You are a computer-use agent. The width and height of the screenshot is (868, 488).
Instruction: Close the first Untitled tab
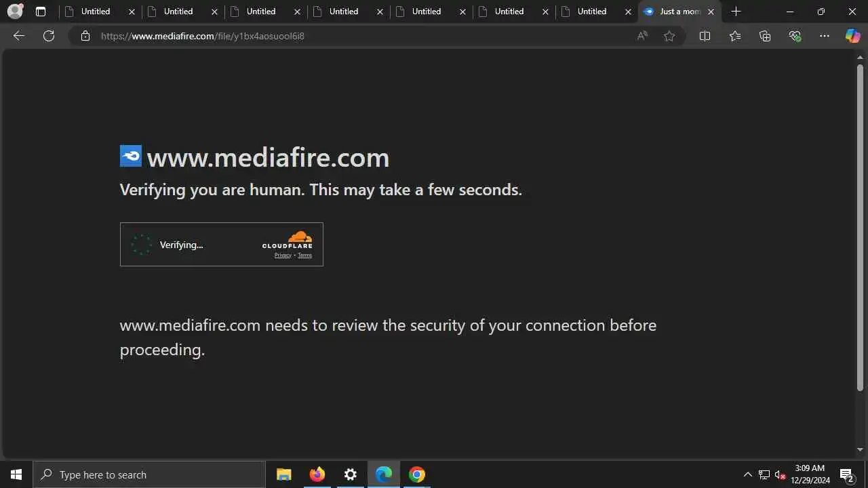132,12
